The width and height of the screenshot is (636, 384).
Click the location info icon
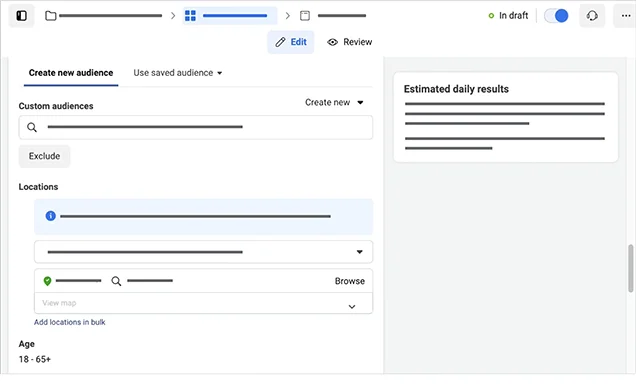coord(51,216)
